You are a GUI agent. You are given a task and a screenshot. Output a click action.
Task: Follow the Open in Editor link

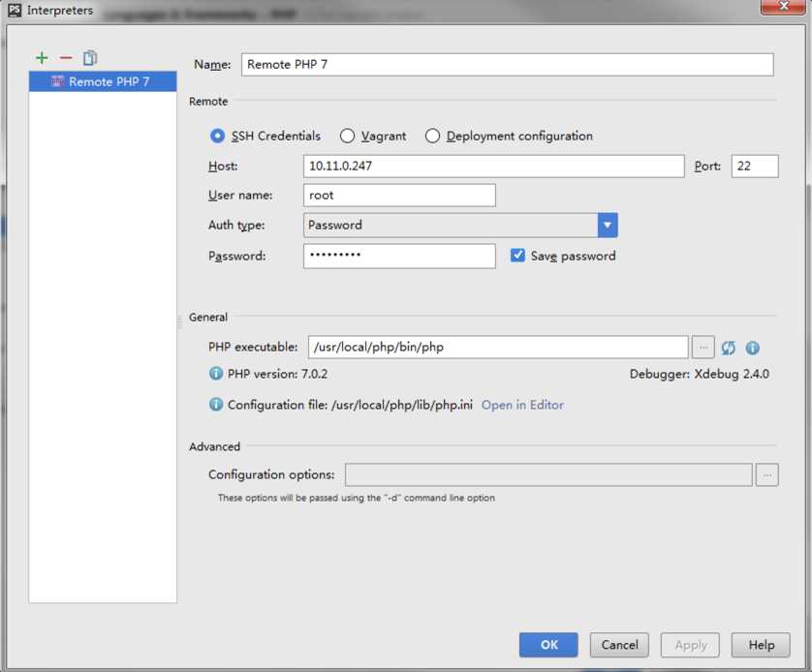point(522,405)
